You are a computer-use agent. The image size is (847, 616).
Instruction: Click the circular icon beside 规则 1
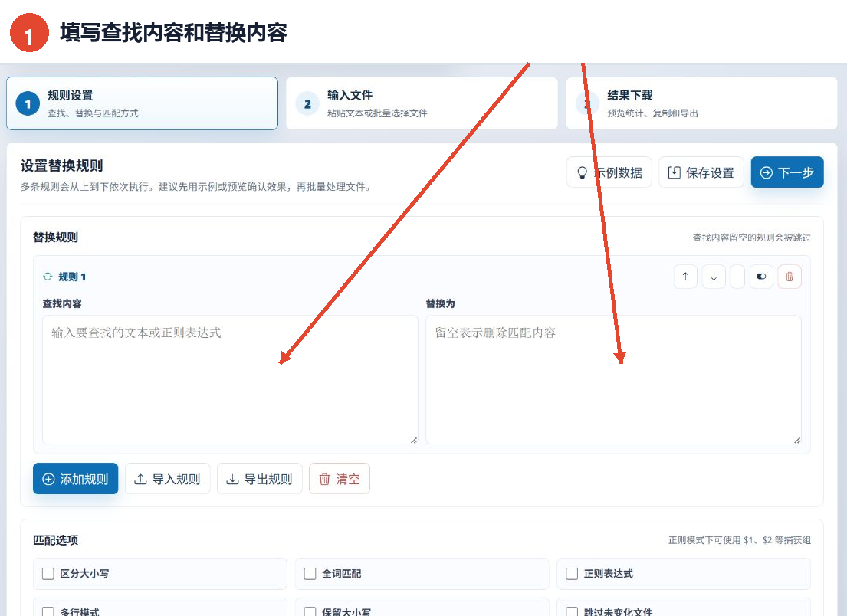tap(48, 277)
